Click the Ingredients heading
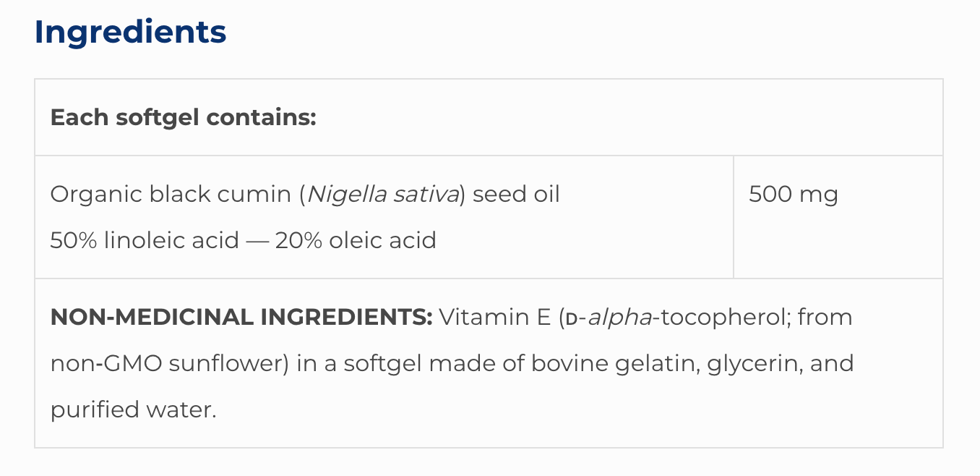 pos(130,32)
